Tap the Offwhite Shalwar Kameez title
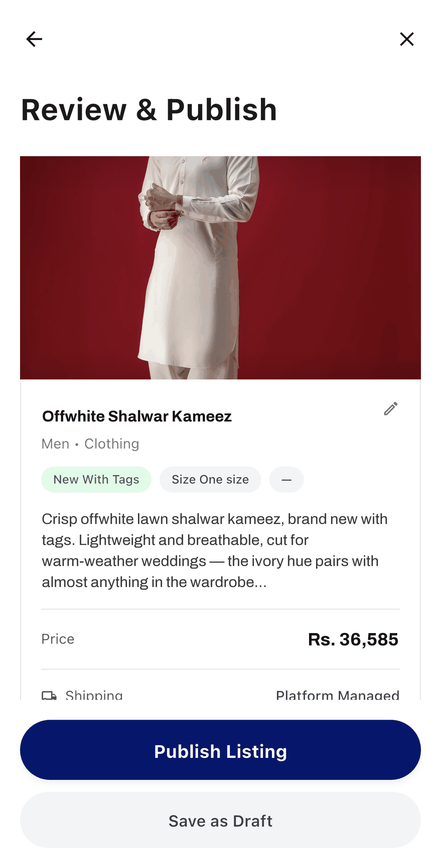This screenshot has height=868, width=441. click(137, 416)
